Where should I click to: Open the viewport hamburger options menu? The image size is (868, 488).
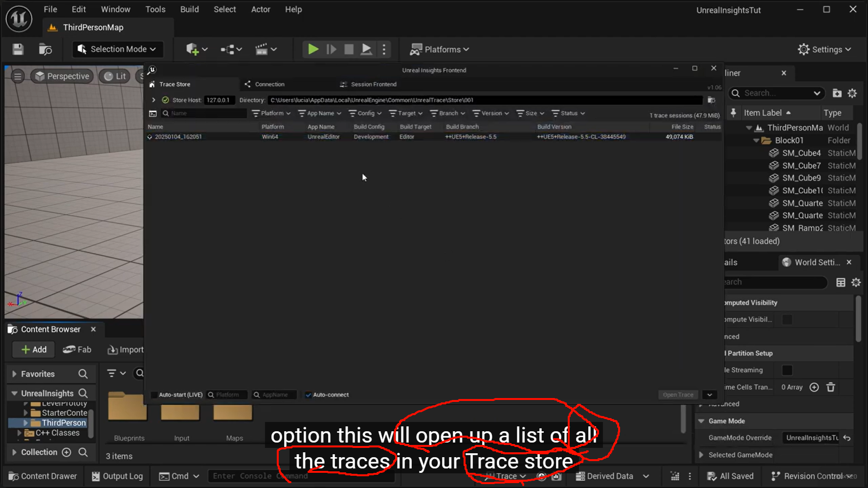[x=18, y=76]
